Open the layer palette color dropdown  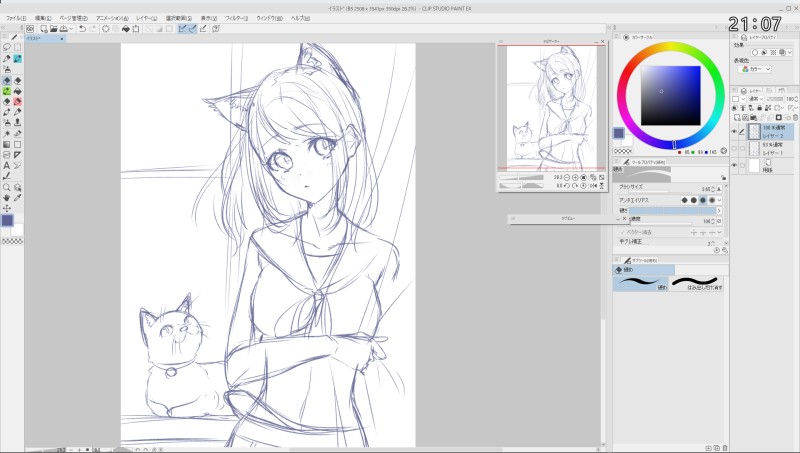[x=738, y=99]
